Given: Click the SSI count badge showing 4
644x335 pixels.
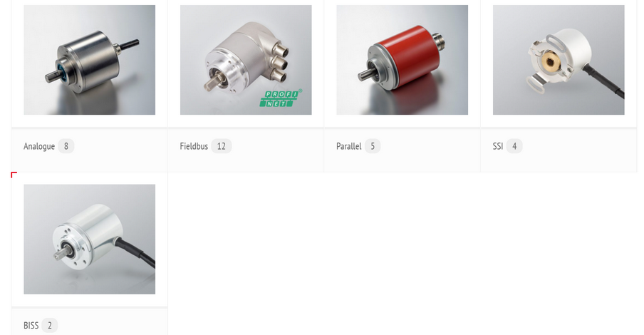Looking at the screenshot, I should point(514,146).
